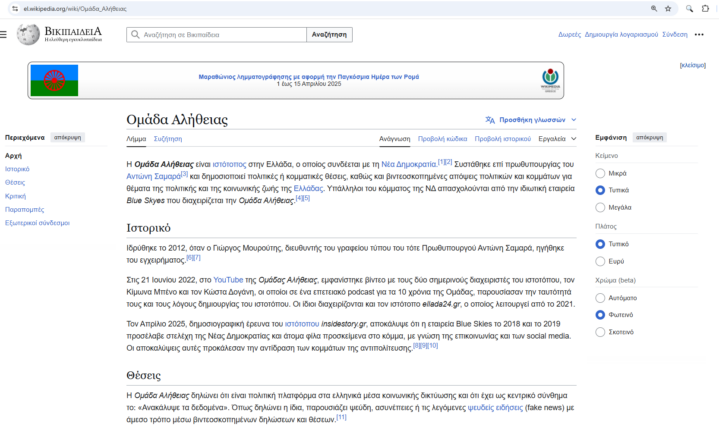The image size is (719, 430).
Task: Switch to the Συζήτηση tab
Action: pos(168,138)
